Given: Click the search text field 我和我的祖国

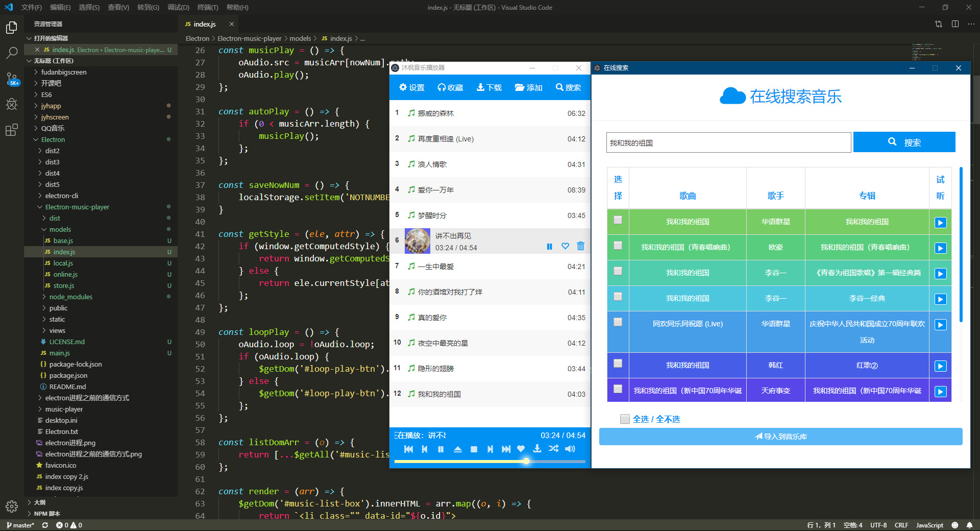Looking at the screenshot, I should 728,142.
